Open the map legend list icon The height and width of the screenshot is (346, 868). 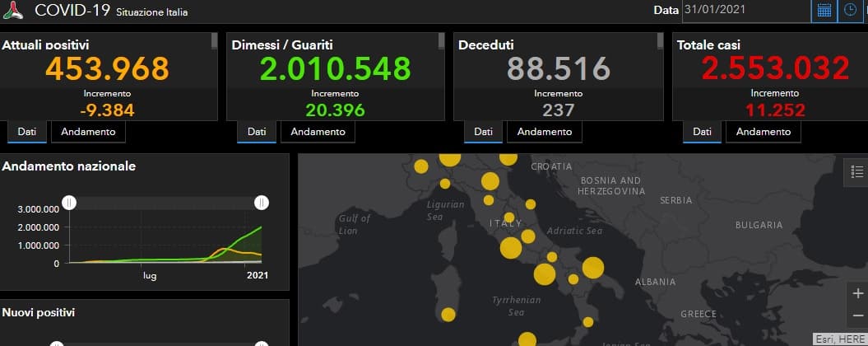[856, 172]
